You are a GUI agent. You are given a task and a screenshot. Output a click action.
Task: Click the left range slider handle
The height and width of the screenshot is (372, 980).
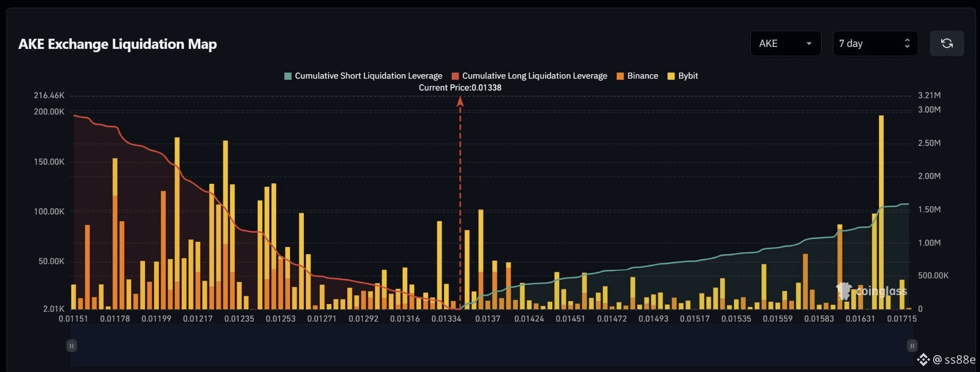point(71,346)
